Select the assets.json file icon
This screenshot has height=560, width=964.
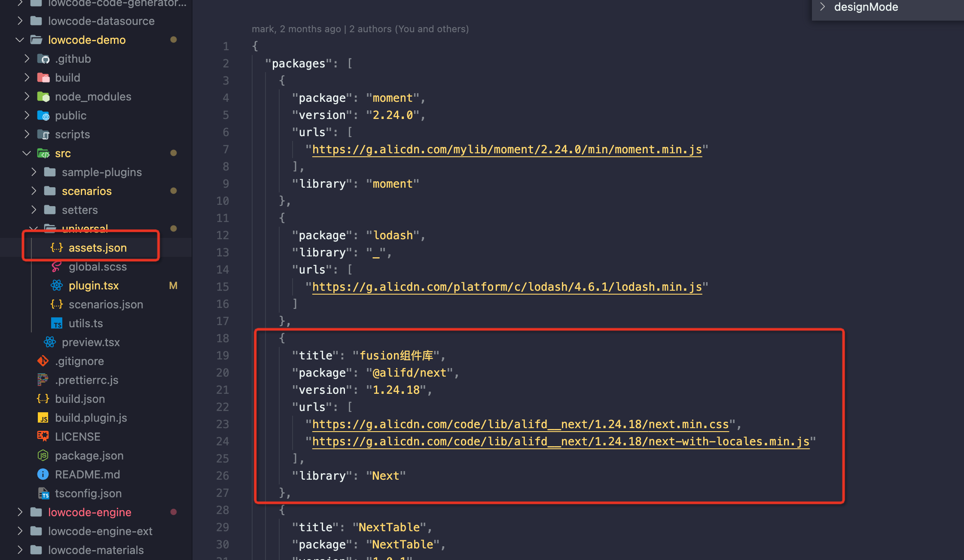57,248
